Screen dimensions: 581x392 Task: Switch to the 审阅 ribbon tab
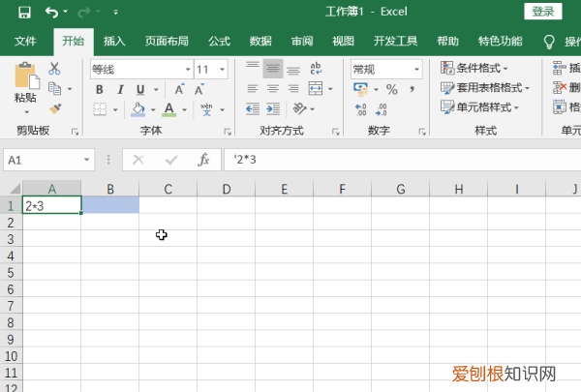coord(302,41)
